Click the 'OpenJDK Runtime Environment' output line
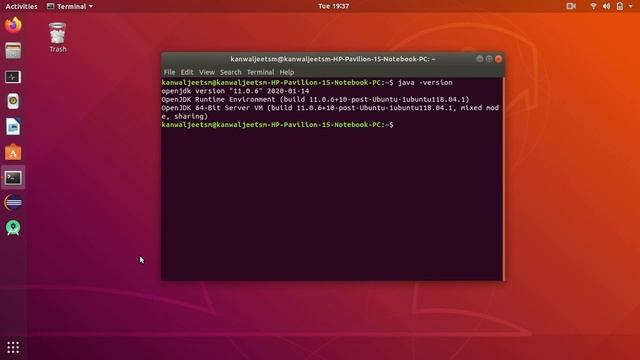Image resolution: width=640 pixels, height=360 pixels. point(315,100)
